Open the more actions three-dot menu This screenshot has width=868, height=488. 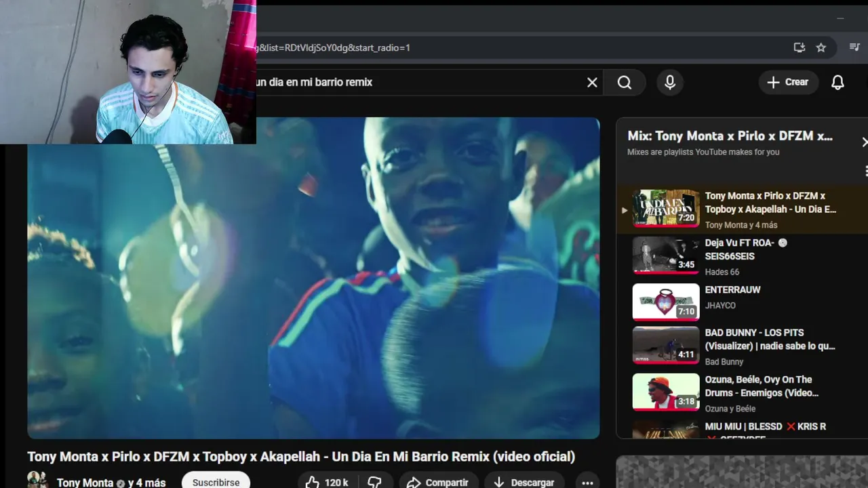tap(587, 483)
